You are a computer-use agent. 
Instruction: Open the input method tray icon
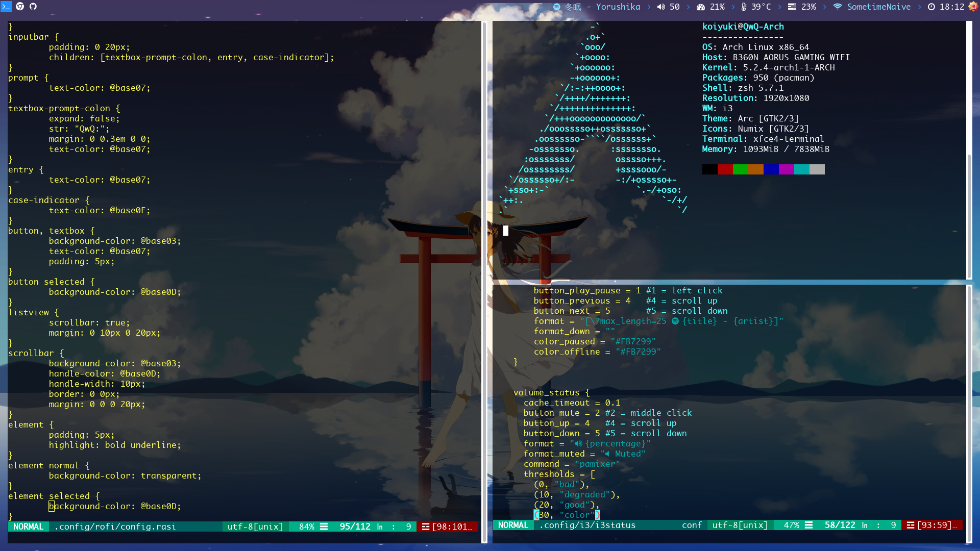973,6
